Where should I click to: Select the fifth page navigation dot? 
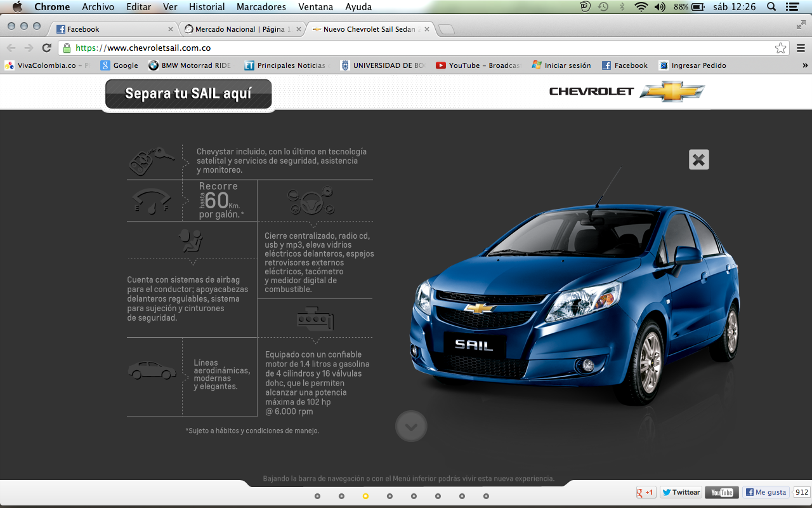(414, 496)
